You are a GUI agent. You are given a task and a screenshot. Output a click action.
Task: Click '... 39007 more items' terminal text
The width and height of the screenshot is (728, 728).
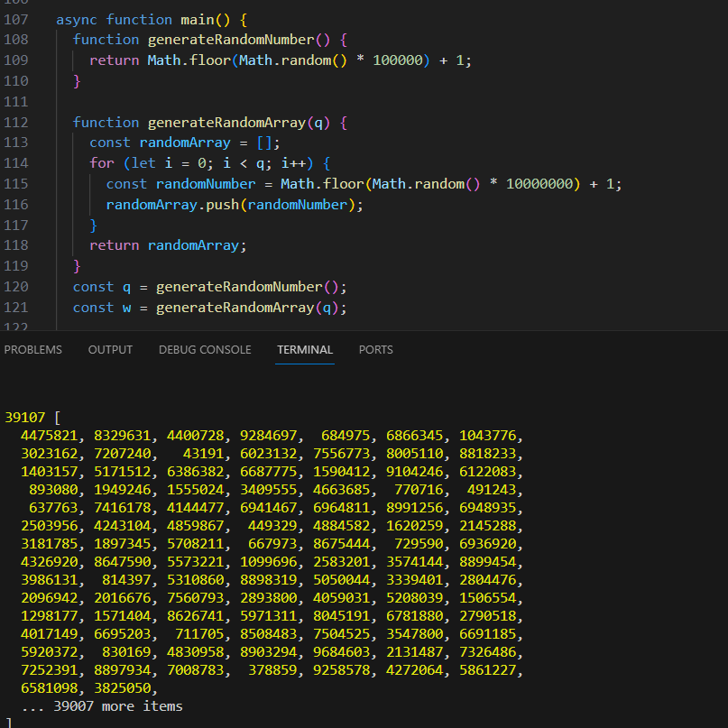(102, 706)
